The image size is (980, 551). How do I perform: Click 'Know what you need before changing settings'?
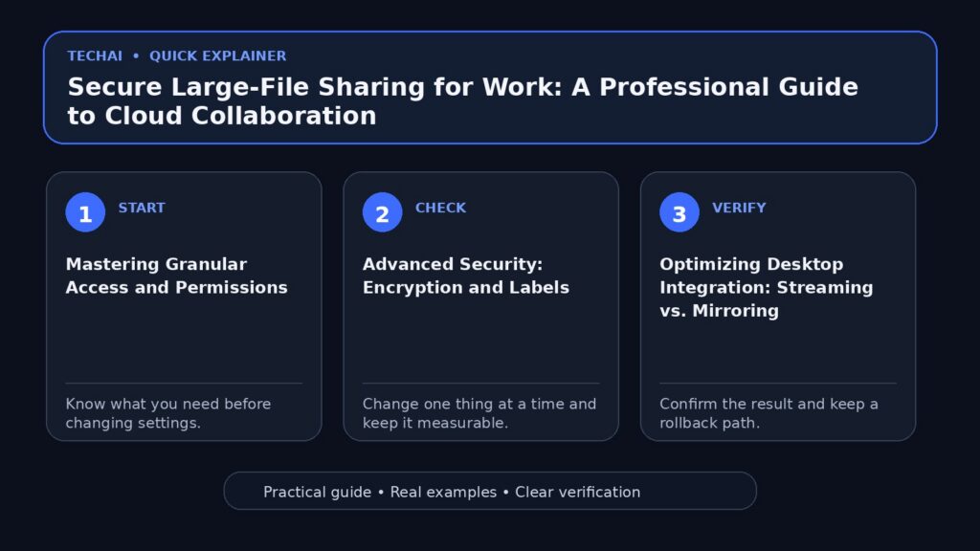(168, 413)
